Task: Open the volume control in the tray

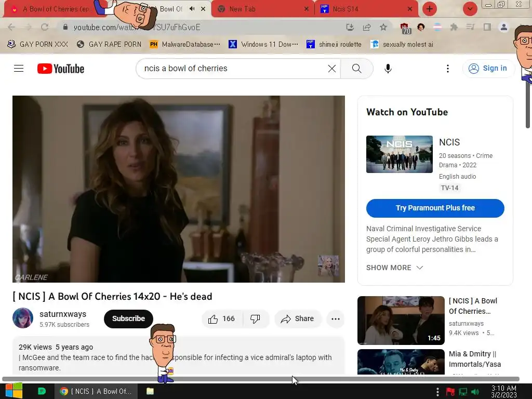Action: tap(475, 392)
